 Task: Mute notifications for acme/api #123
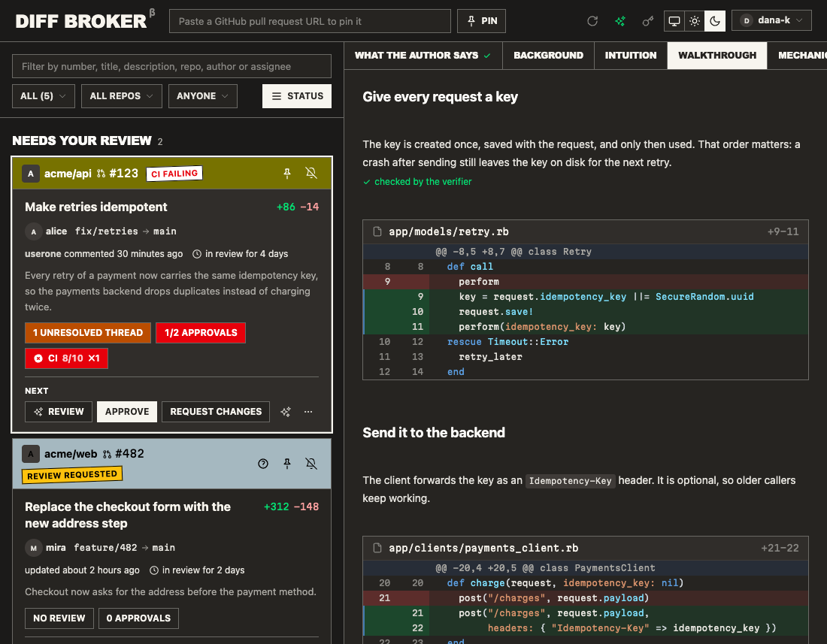pos(311,173)
